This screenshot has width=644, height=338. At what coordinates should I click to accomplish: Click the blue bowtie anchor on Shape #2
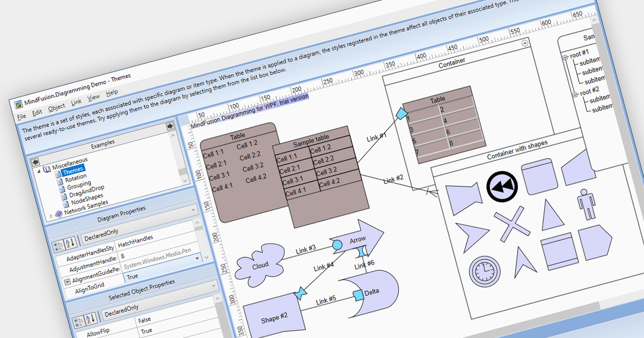[x=301, y=293]
